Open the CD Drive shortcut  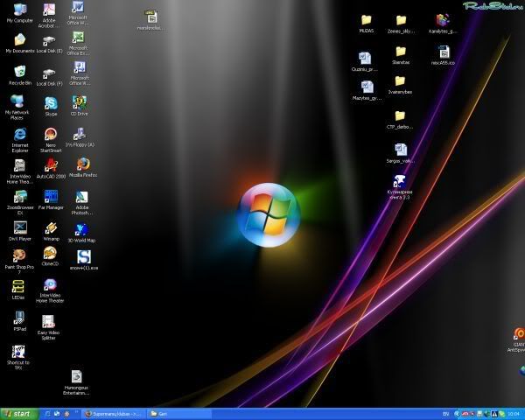tap(80, 106)
